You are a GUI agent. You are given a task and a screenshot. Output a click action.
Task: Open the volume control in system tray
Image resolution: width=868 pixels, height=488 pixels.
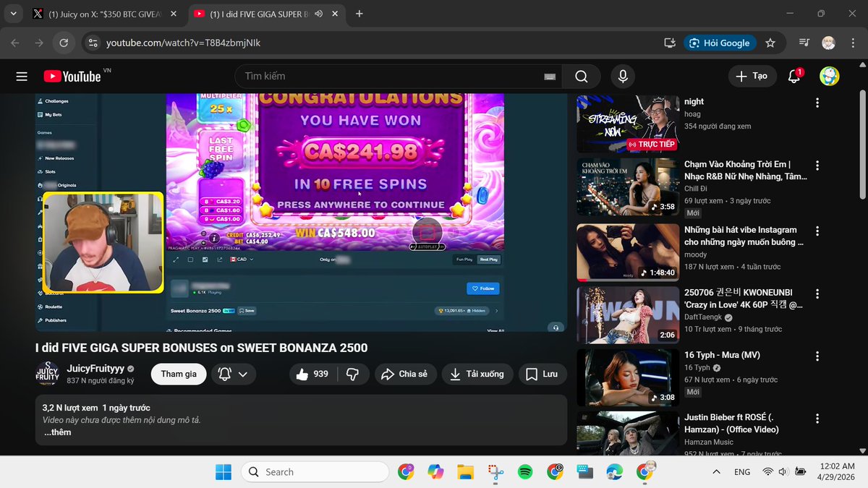[783, 472]
